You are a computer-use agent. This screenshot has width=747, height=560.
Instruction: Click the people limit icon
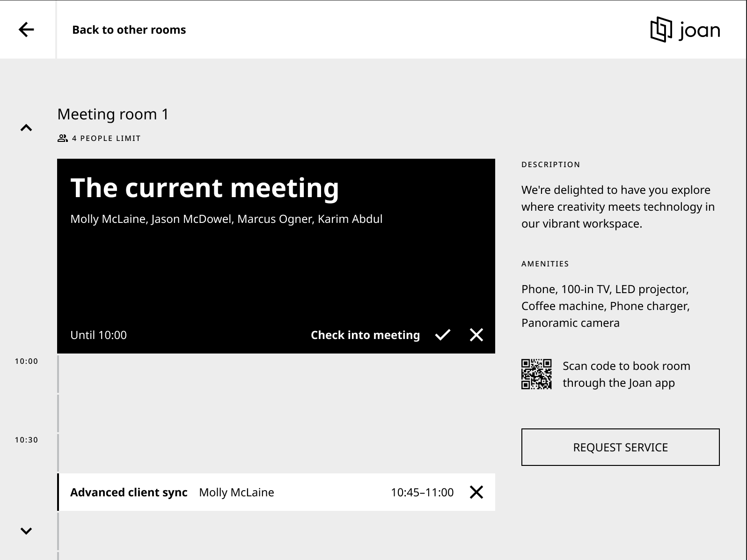coord(62,138)
